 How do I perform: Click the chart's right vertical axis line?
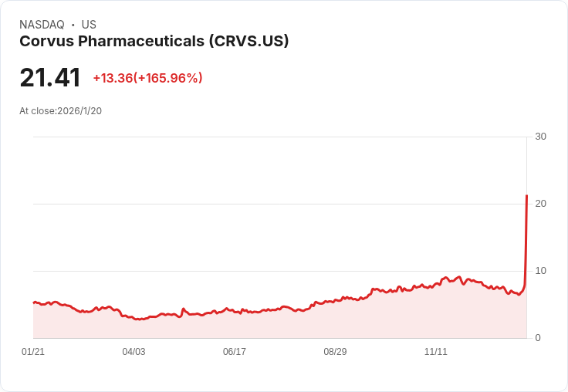[527, 231]
